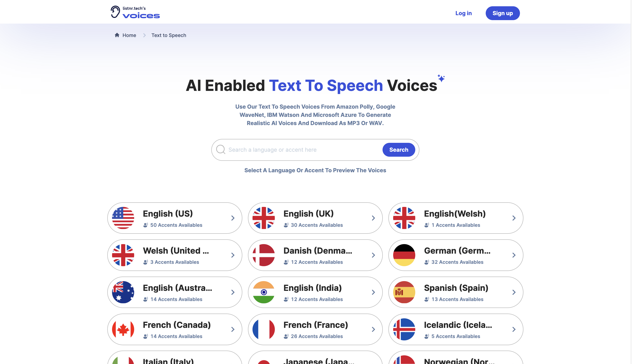Click the Text to Speech breadcrumb link
Screen dimensions: 632x364
point(169,35)
